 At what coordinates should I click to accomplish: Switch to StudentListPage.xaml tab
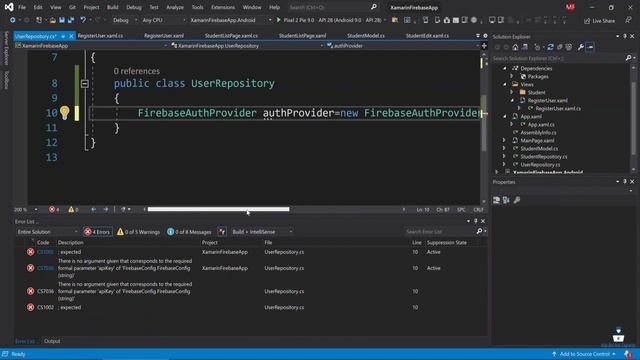click(x=302, y=36)
